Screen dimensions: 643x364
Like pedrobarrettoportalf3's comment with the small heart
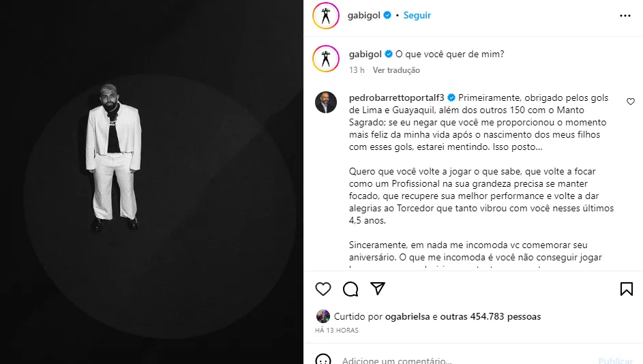(631, 102)
